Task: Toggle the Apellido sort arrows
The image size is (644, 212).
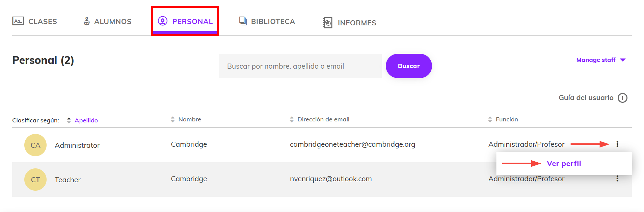Action: [69, 120]
